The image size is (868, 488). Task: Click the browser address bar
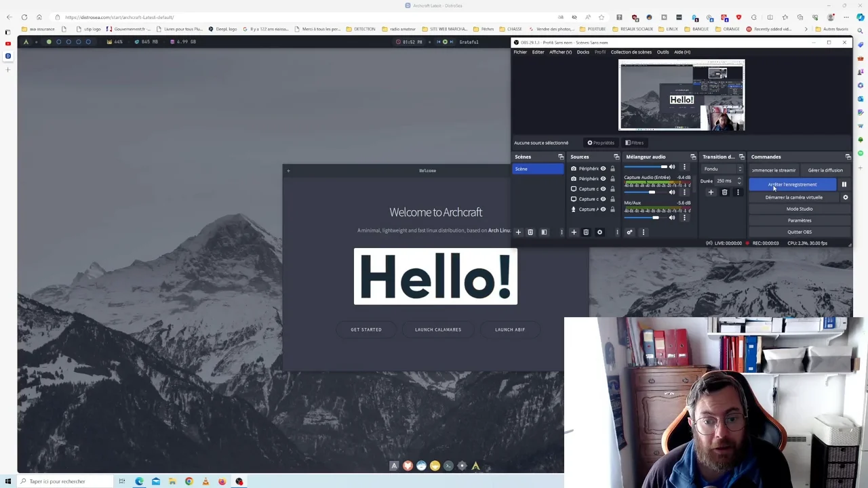pyautogui.click(x=305, y=17)
